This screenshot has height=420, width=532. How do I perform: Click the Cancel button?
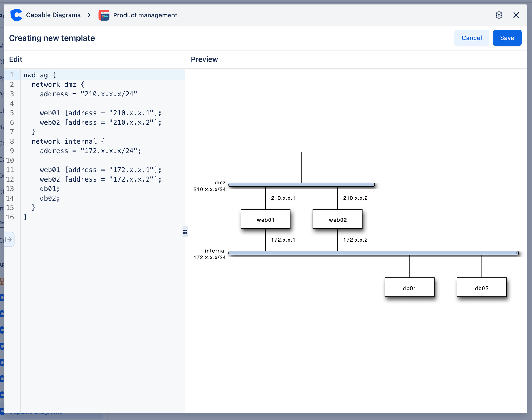[x=471, y=38]
